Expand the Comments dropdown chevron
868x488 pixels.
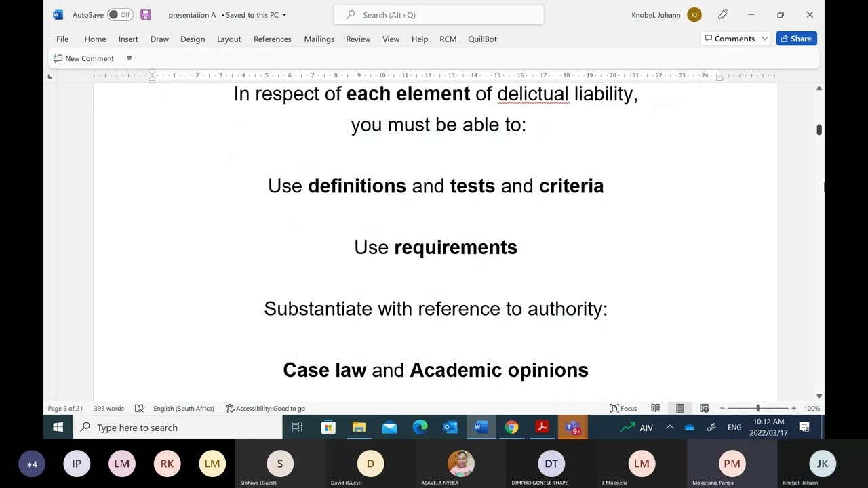tap(764, 39)
